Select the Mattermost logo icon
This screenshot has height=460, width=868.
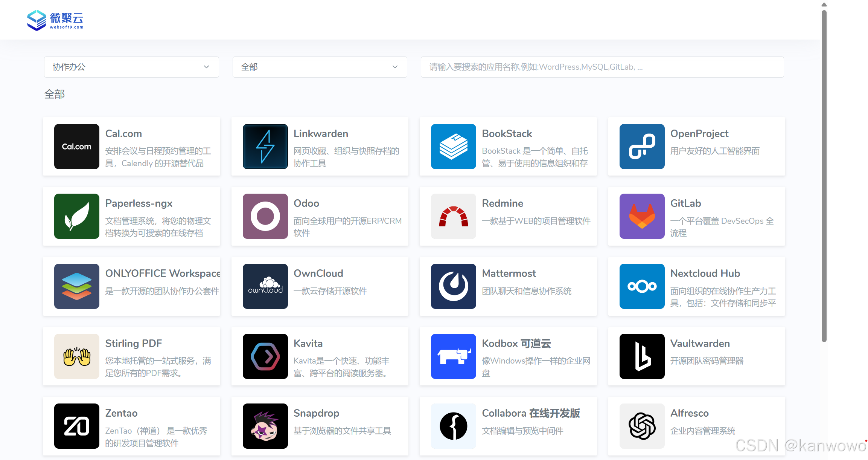pos(453,286)
